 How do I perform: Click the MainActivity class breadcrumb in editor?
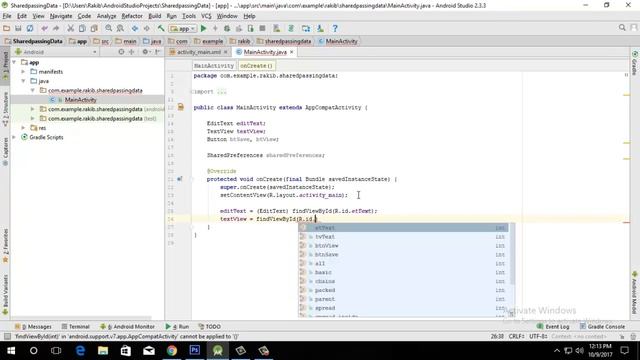point(213,66)
